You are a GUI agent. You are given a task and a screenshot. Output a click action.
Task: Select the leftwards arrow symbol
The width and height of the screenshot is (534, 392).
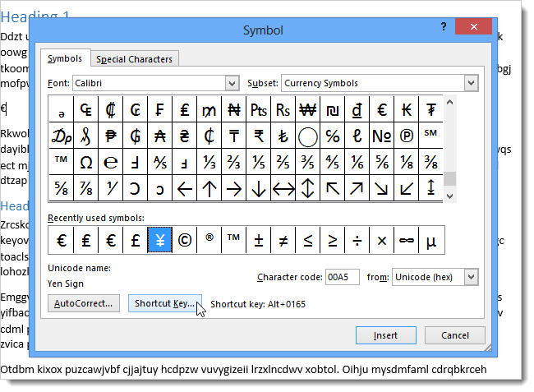[x=184, y=188]
